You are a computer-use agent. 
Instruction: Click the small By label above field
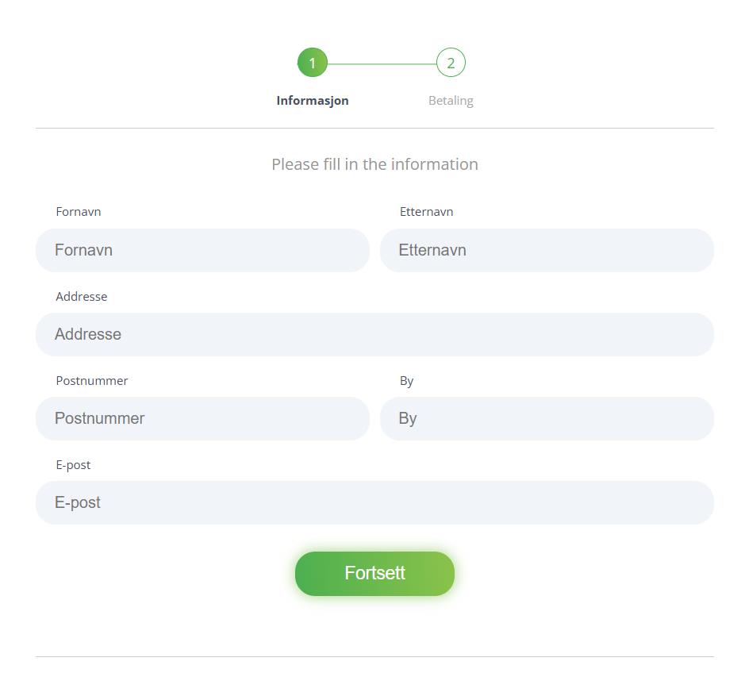coord(406,381)
